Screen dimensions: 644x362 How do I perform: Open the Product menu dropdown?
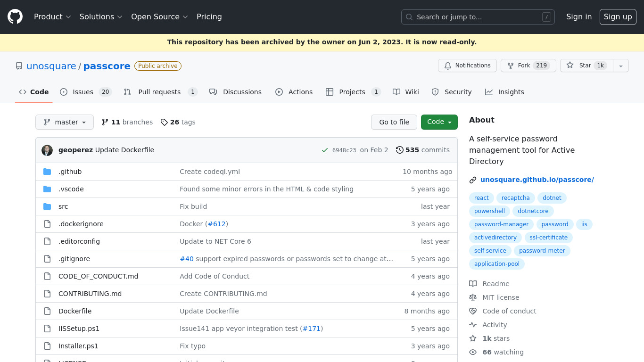52,16
